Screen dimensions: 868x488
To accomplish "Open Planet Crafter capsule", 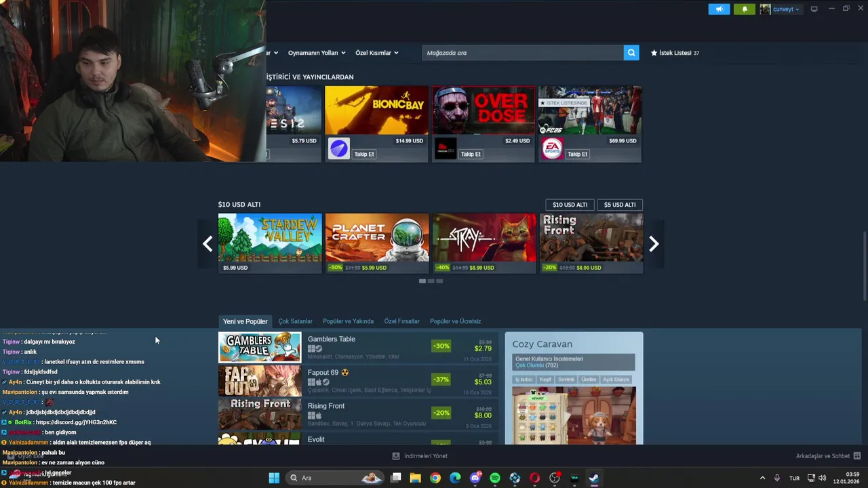I will (x=377, y=243).
